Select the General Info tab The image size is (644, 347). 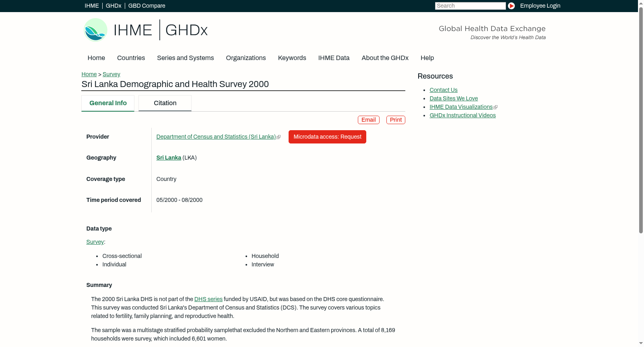tap(108, 103)
